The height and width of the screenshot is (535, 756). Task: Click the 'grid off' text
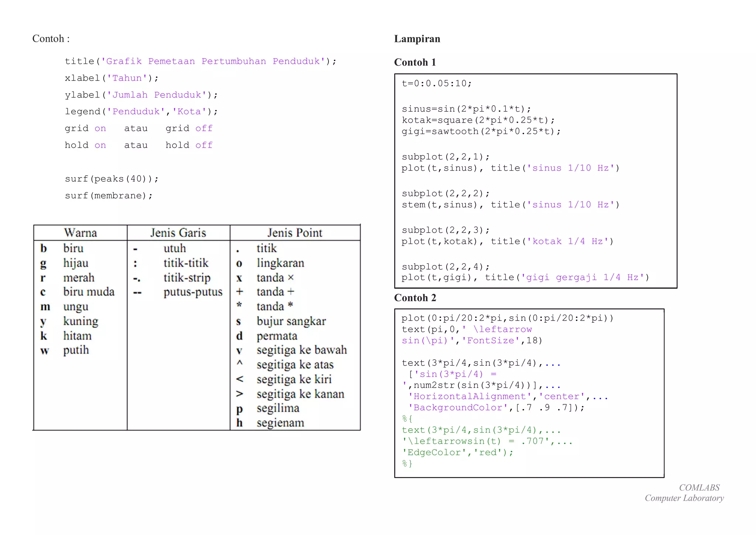point(189,128)
